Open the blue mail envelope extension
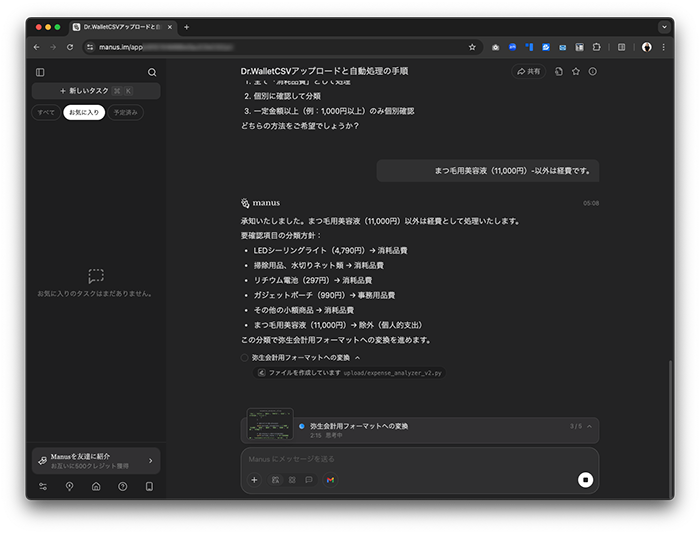This screenshot has height=534, width=700. (x=562, y=47)
